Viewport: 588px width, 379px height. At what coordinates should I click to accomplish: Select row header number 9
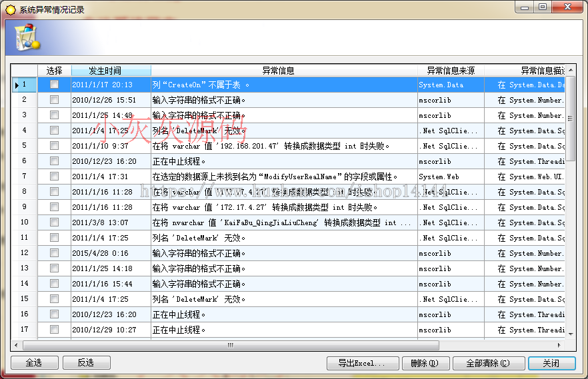point(25,206)
